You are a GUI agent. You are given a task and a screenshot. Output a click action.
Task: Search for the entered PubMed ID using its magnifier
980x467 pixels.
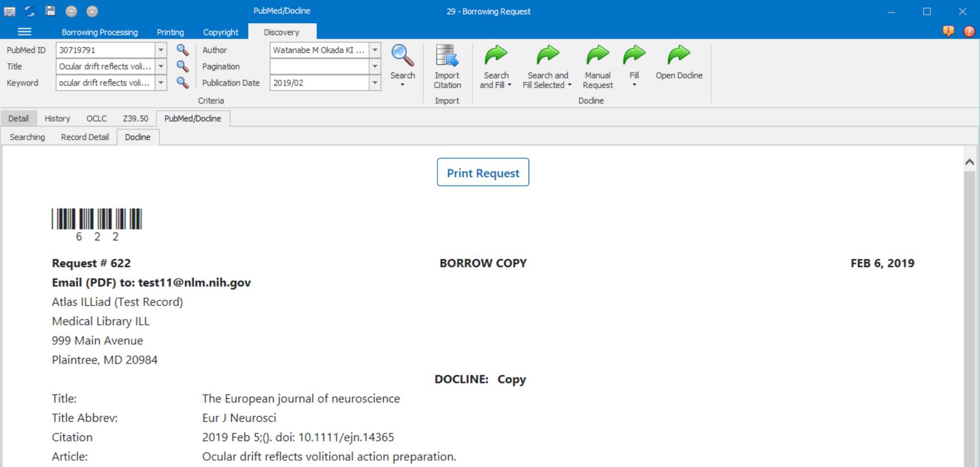[182, 50]
